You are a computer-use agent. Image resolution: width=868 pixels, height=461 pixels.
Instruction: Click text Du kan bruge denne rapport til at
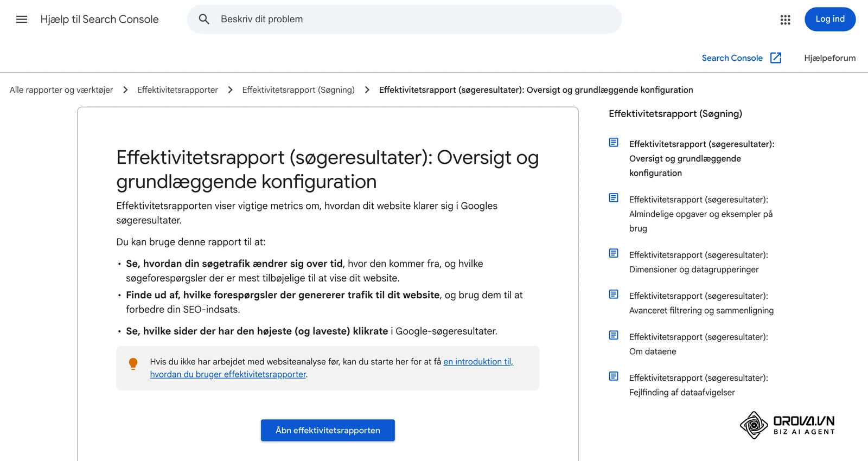click(191, 242)
